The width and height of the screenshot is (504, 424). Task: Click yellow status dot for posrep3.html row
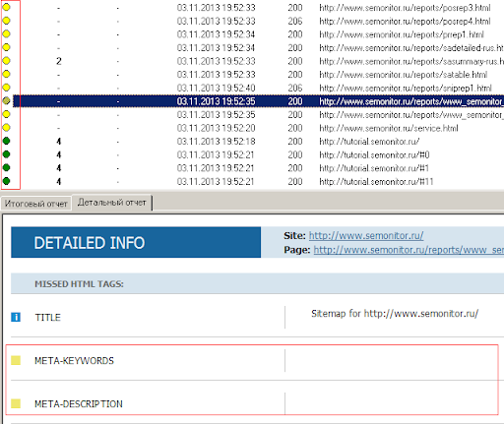[6, 7]
